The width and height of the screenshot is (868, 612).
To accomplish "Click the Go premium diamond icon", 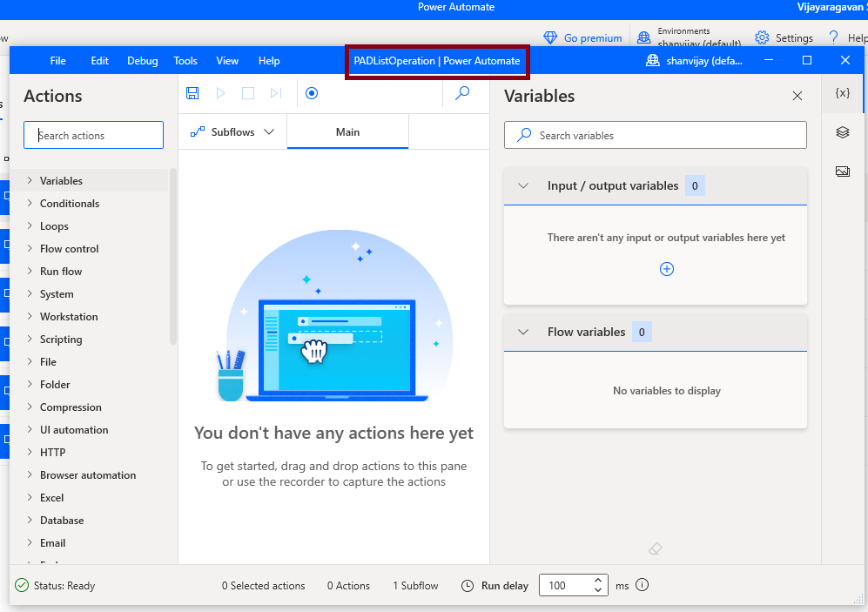I will [x=550, y=37].
